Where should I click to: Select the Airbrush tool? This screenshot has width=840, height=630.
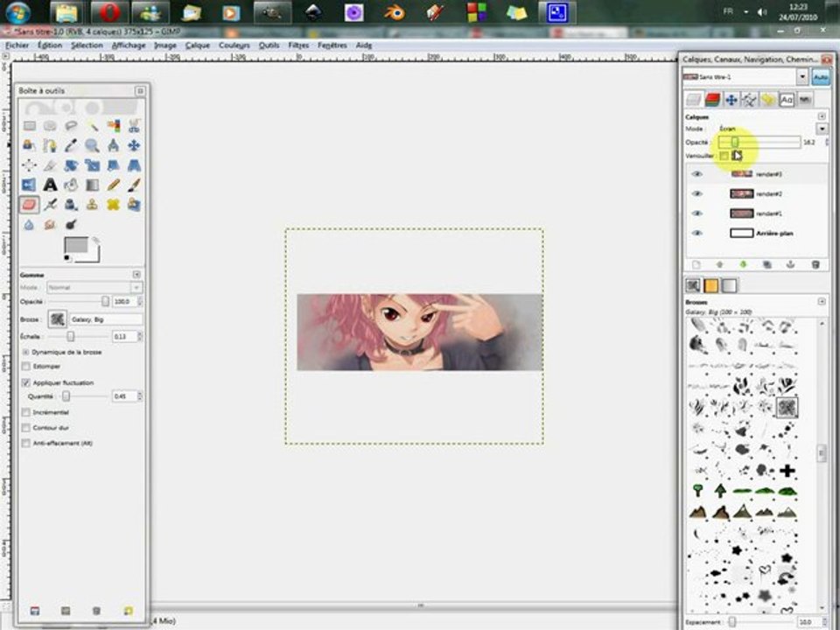tap(50, 205)
